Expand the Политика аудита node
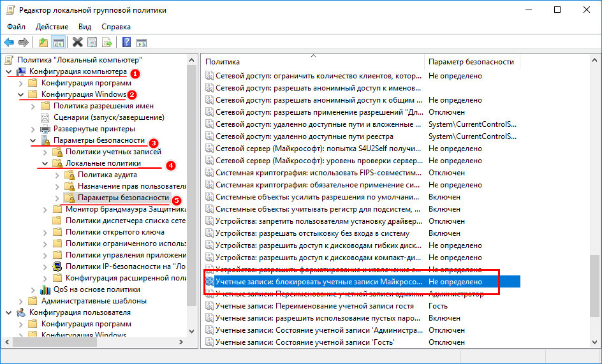This screenshot has height=364, width=602. pos(57,175)
